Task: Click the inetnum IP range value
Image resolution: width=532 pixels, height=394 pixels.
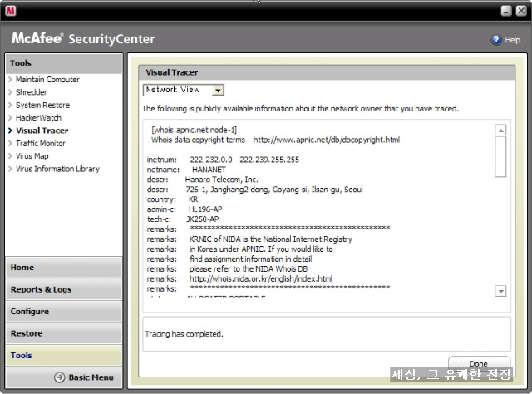Action: 244,160
